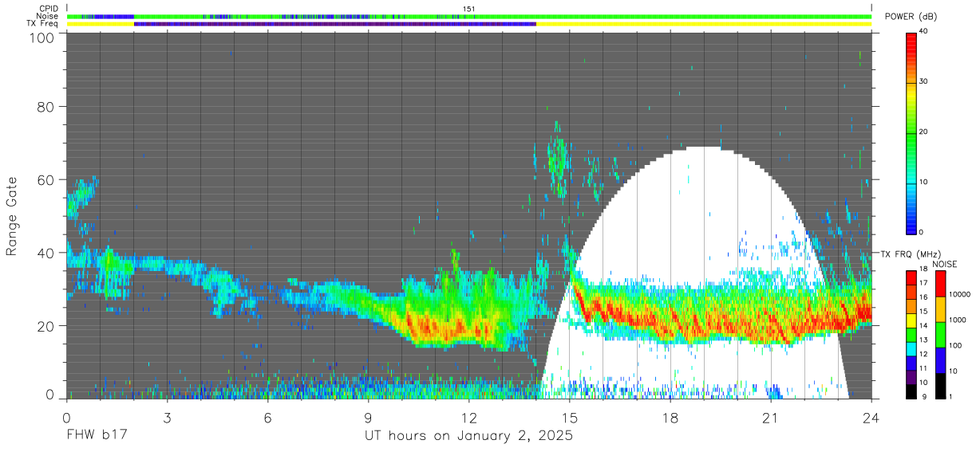980x452 pixels.
Task: Select the 9 tick on the UT hours axis
Action: tap(369, 417)
